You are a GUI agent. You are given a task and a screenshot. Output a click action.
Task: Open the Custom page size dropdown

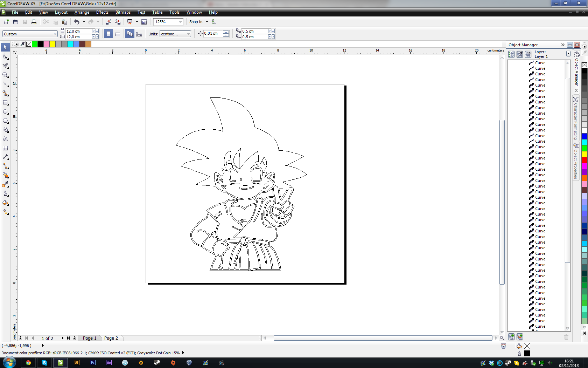(x=55, y=34)
